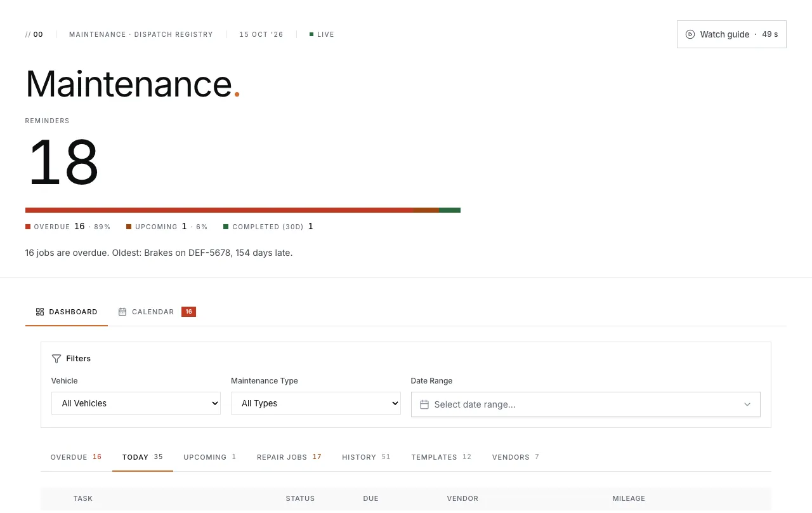Open the History 51 tab

(x=366, y=457)
